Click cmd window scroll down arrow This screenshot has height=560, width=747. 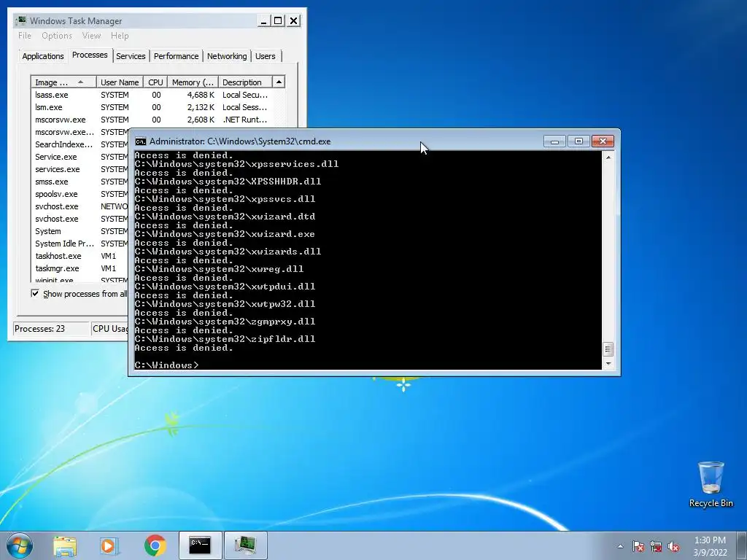pyautogui.click(x=608, y=364)
